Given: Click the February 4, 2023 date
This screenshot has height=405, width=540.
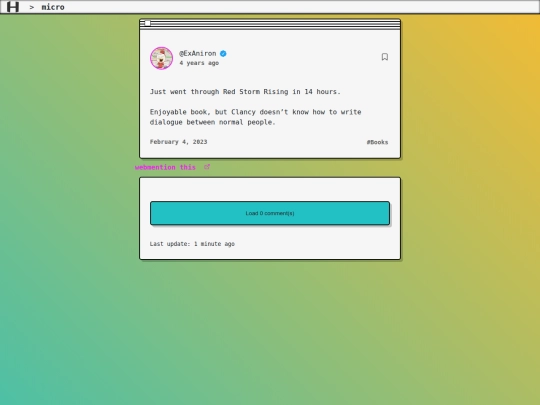Looking at the screenshot, I should click(x=178, y=142).
